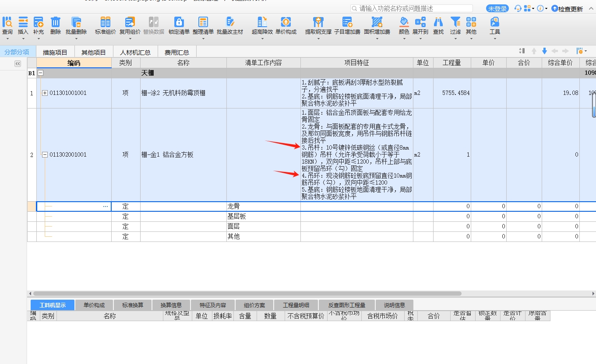The height and width of the screenshot is (364, 596).
Task: Select the 5755.4584 quantity cell
Action: pyautogui.click(x=452, y=93)
